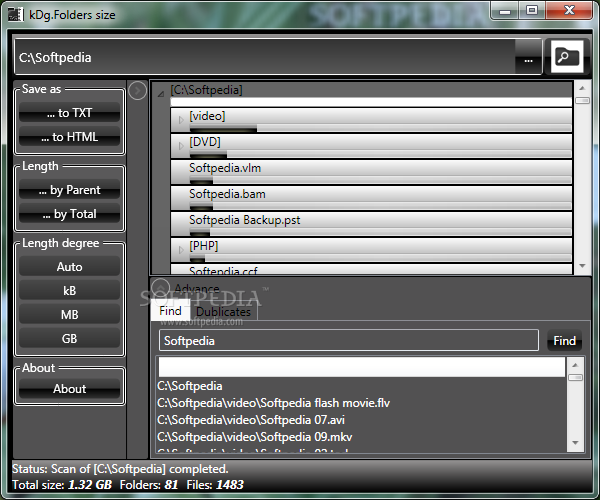The height and width of the screenshot is (500, 600).
Task: Select the C:\Softpedia search result
Action: click(189, 386)
